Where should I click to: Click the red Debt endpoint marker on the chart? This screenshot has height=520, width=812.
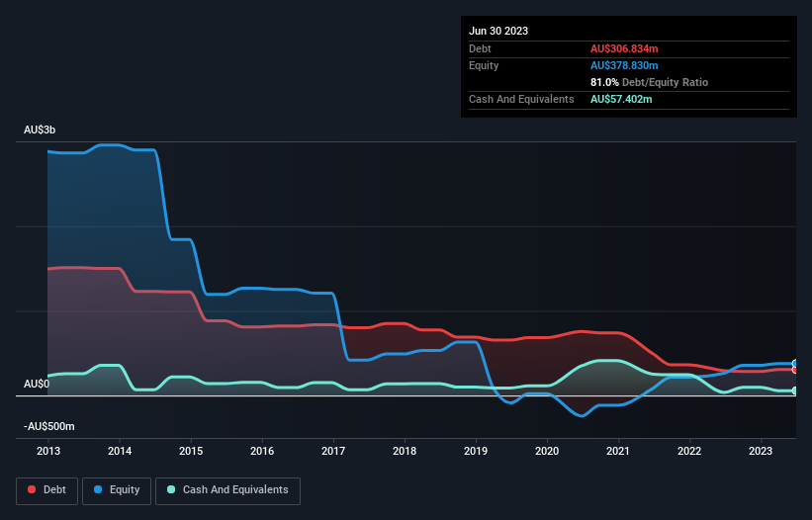tap(795, 370)
